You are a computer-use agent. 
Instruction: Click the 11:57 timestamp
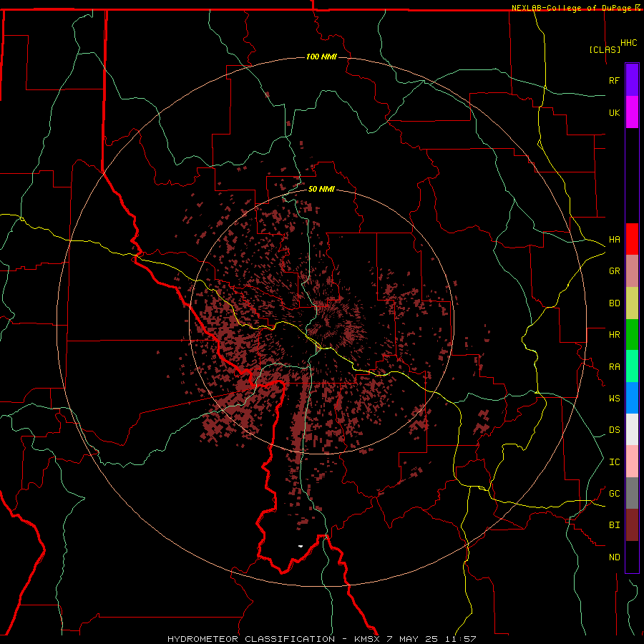460,639
